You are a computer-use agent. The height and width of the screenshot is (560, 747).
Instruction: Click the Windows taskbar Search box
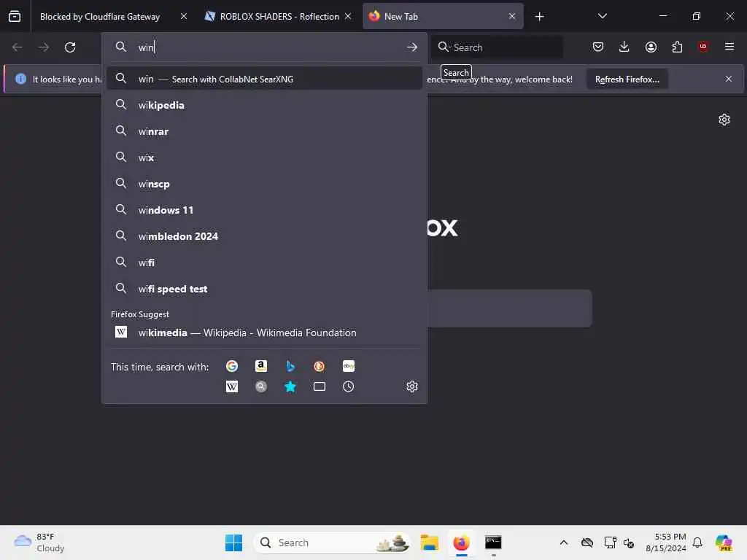[332, 542]
